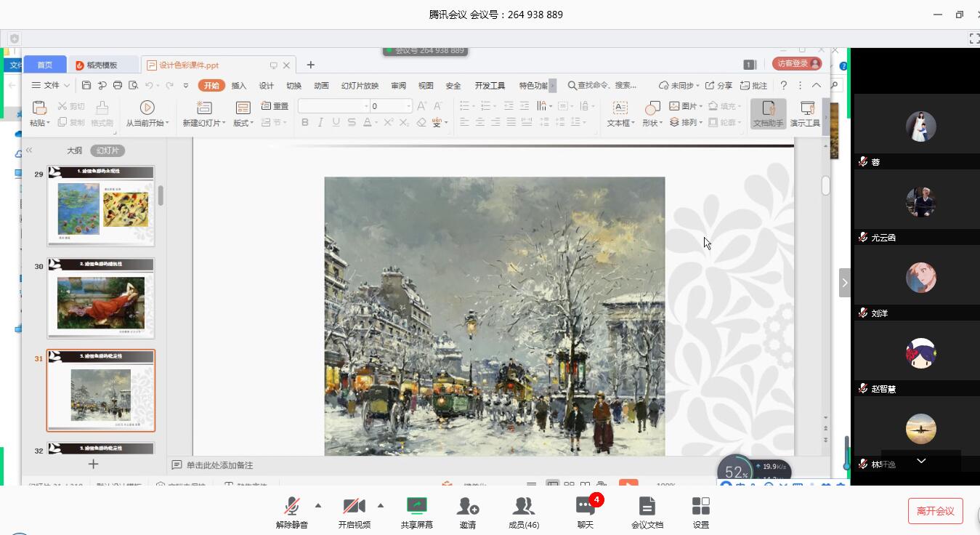Click the print icon in quick toolbar
The image size is (980, 535).
(118, 85)
